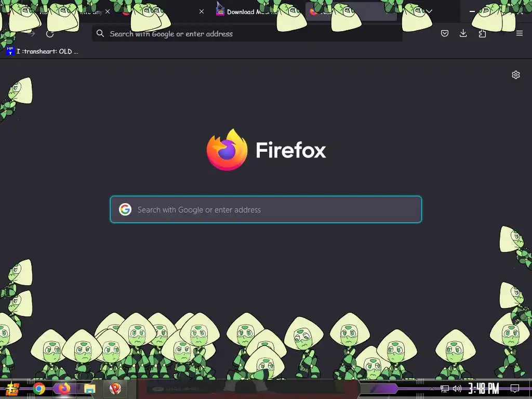This screenshot has width=532, height=399.
Task: Launch Google Chrome from the taskbar
Action: point(39,389)
